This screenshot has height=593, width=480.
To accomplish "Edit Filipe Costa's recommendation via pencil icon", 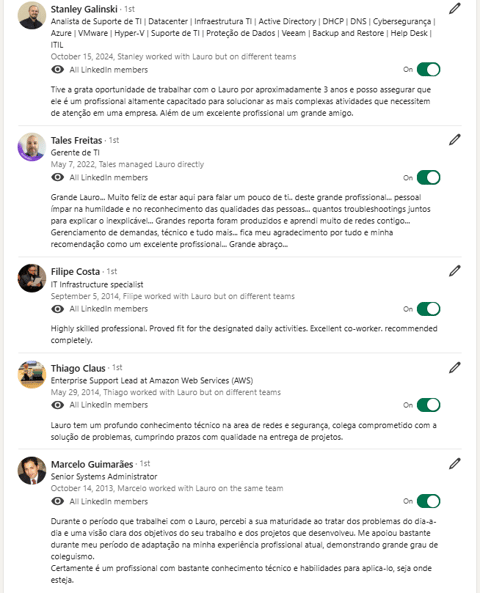I will [x=455, y=271].
